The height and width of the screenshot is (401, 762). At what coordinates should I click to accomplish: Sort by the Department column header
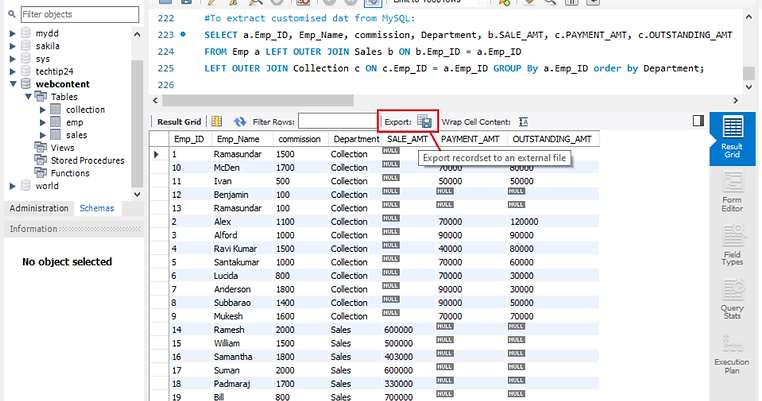(x=356, y=139)
